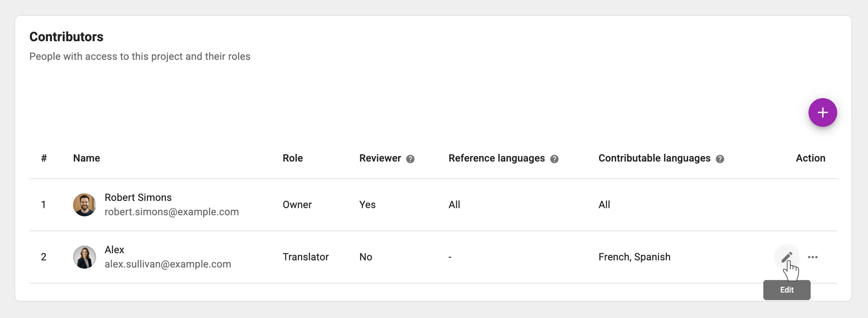Select robert.simons@example.com email text
The image size is (868, 318).
pyautogui.click(x=171, y=212)
